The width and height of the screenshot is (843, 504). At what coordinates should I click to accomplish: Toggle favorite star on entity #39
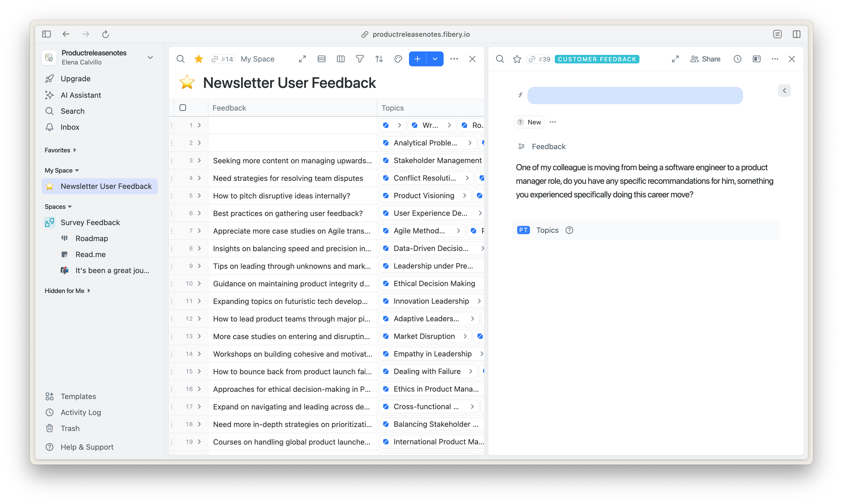(517, 59)
